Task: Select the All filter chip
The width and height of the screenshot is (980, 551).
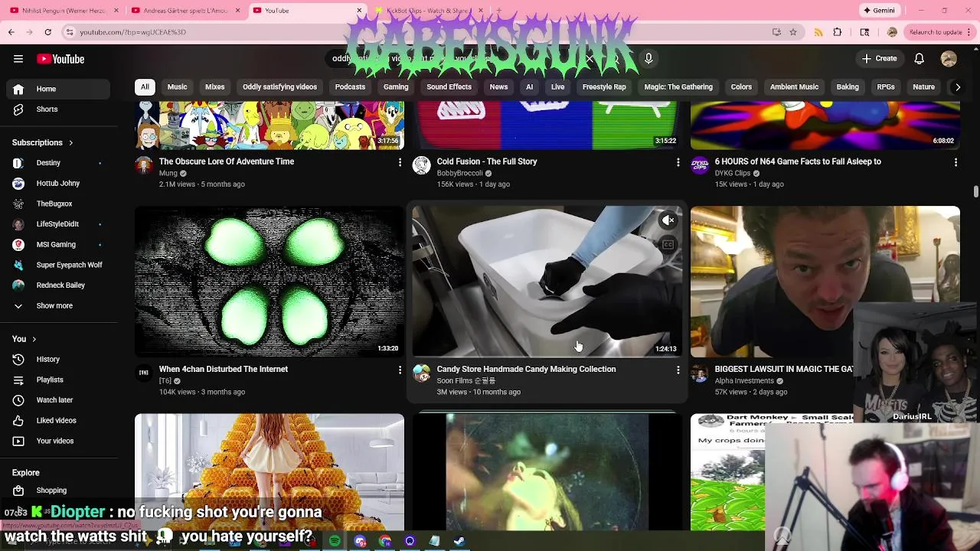Action: pyautogui.click(x=145, y=87)
